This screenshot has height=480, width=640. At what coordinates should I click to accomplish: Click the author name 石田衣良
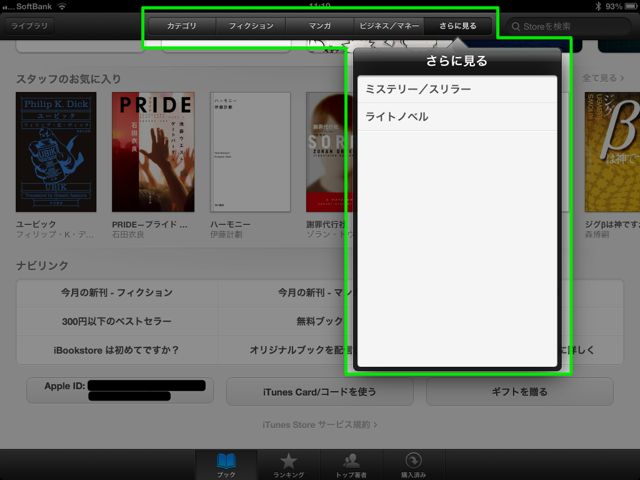[128, 234]
